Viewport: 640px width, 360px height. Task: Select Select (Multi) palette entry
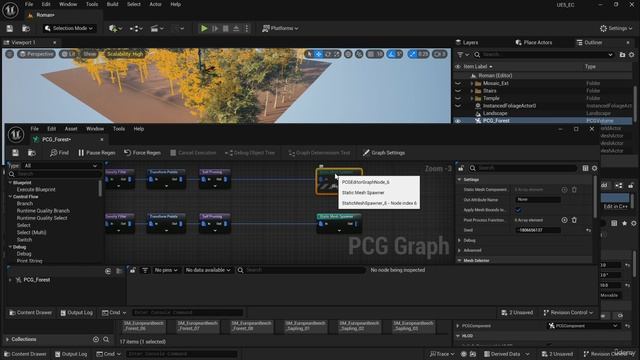31,232
